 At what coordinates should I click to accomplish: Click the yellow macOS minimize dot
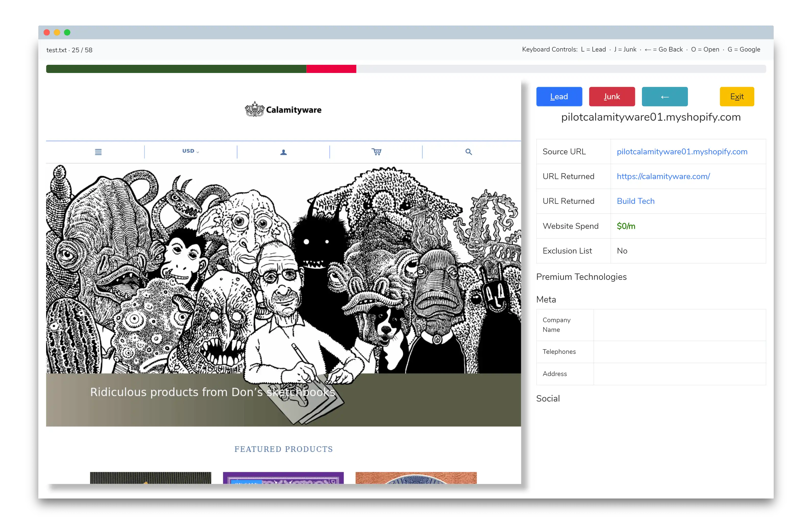tap(57, 32)
